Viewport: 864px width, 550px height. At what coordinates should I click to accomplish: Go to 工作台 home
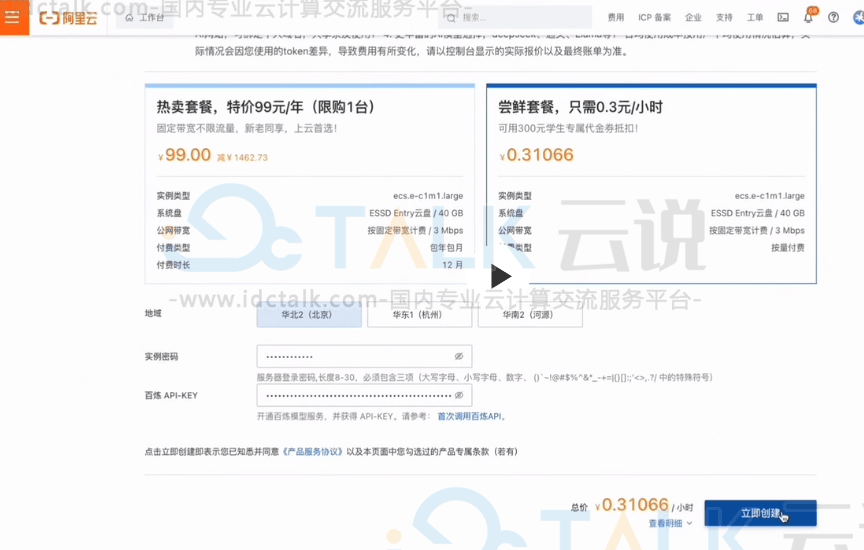click(145, 18)
